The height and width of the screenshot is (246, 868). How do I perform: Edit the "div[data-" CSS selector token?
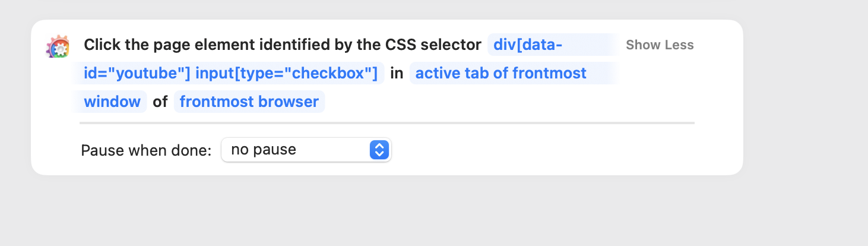(528, 45)
